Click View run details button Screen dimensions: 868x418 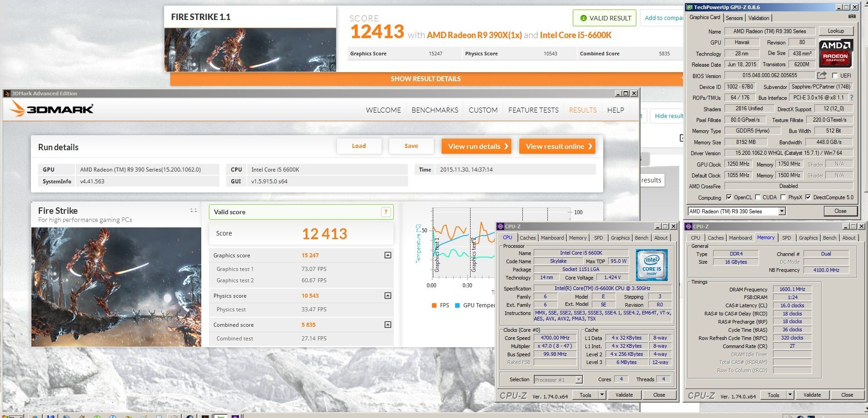pos(476,146)
